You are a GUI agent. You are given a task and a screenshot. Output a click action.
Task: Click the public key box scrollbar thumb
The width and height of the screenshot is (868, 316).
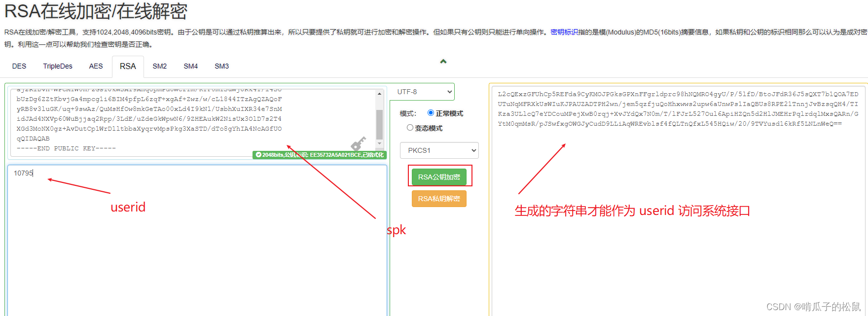click(x=379, y=124)
